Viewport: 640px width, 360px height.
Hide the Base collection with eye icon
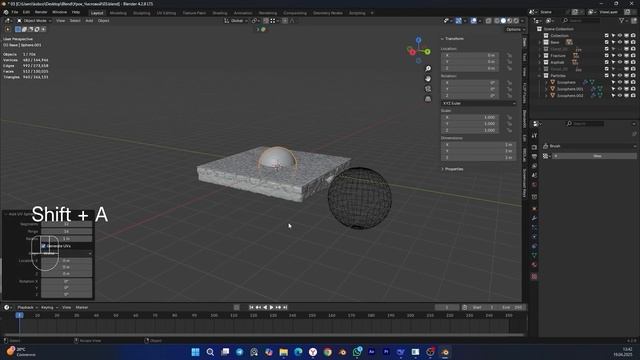620,42
